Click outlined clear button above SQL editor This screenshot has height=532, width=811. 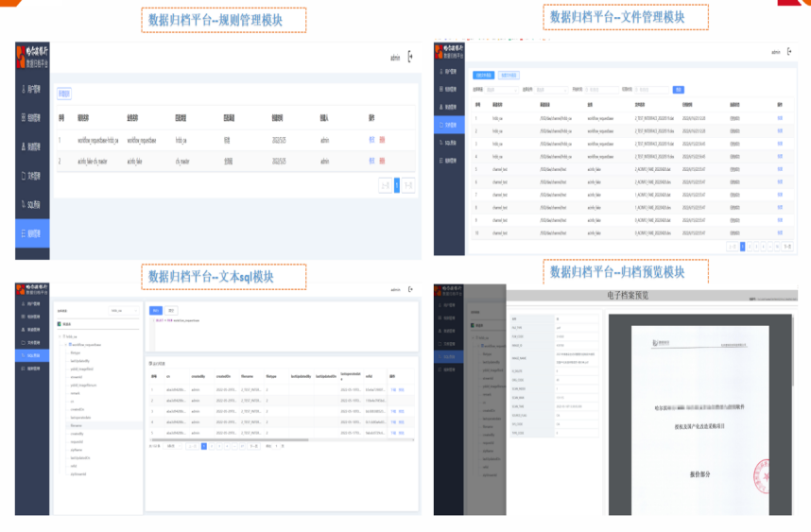point(171,311)
